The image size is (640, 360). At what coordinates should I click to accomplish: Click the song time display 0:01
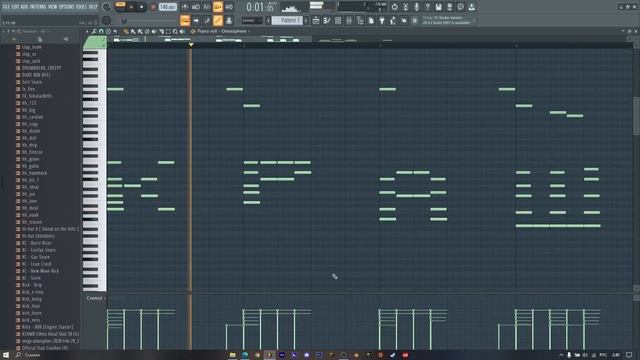pos(260,7)
